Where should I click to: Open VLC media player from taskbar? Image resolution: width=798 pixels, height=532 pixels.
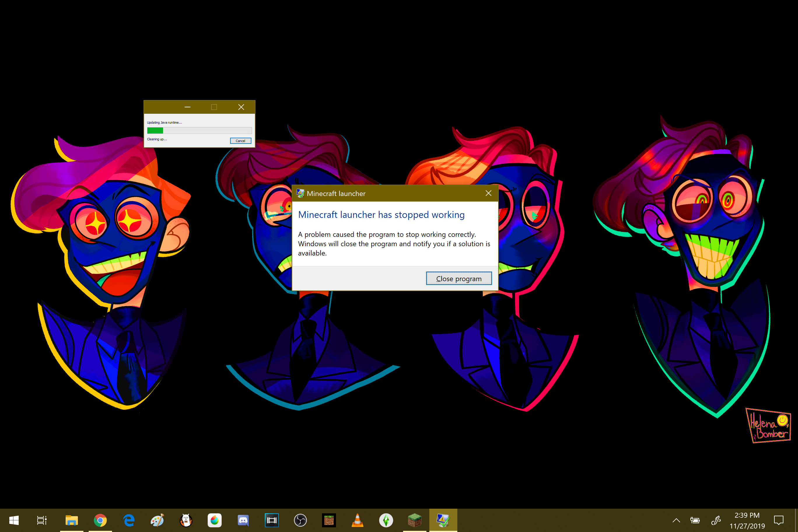click(357, 520)
